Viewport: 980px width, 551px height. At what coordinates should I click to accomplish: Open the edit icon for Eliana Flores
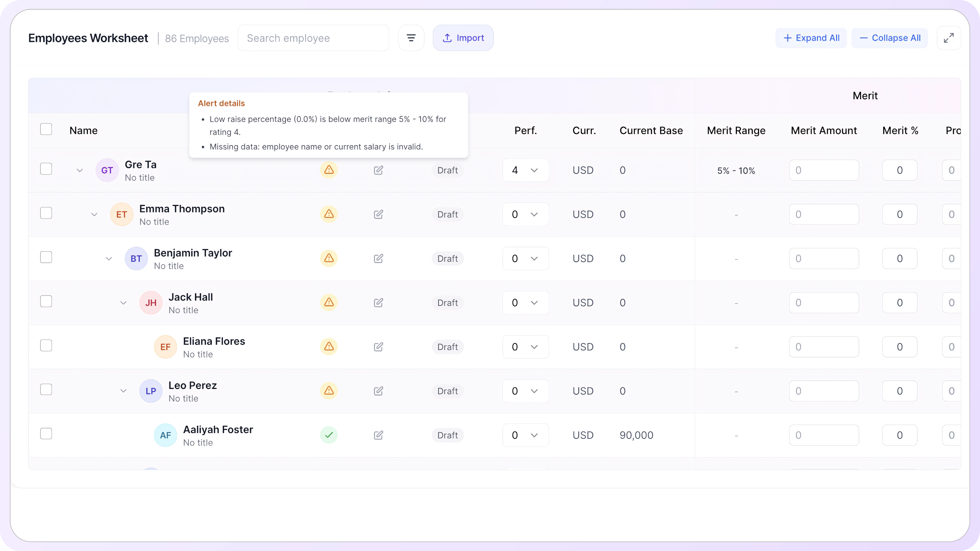point(378,347)
